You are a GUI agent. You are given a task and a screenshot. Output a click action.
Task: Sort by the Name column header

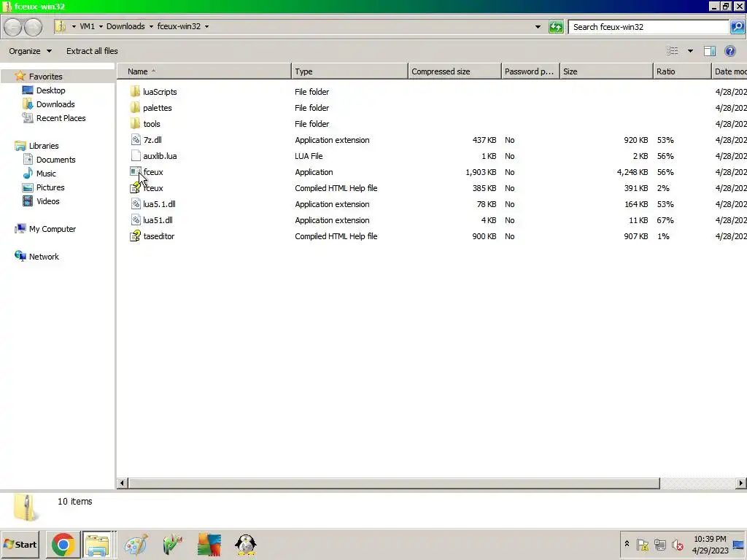[204, 71]
